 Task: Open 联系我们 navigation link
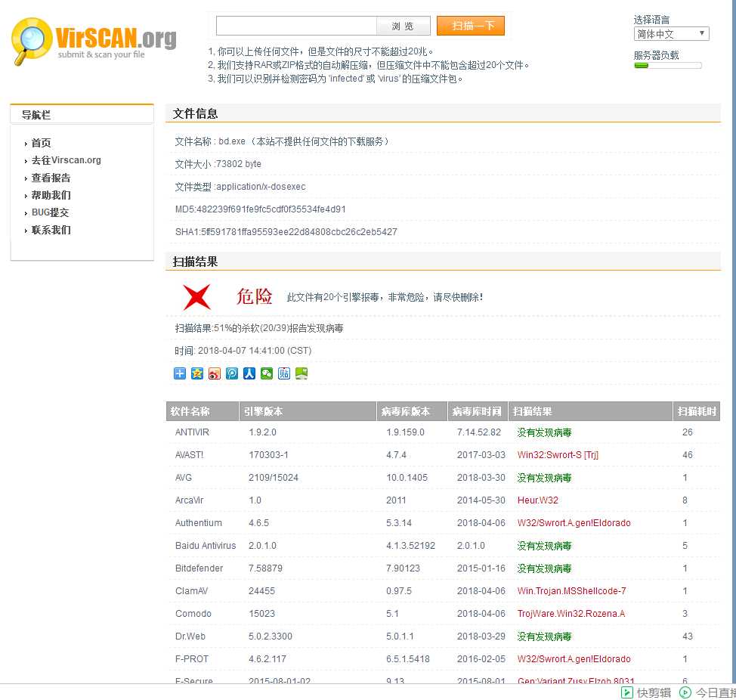pyautogui.click(x=51, y=230)
